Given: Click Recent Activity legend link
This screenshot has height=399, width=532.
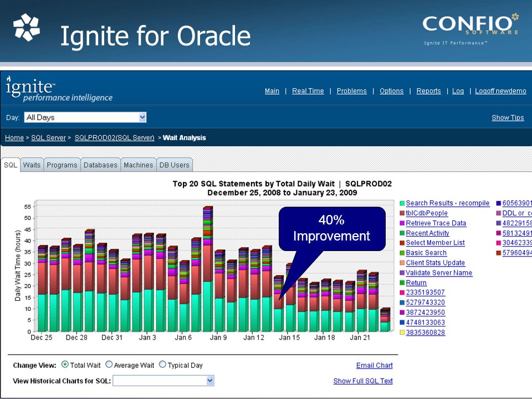Looking at the screenshot, I should tap(427, 233).
